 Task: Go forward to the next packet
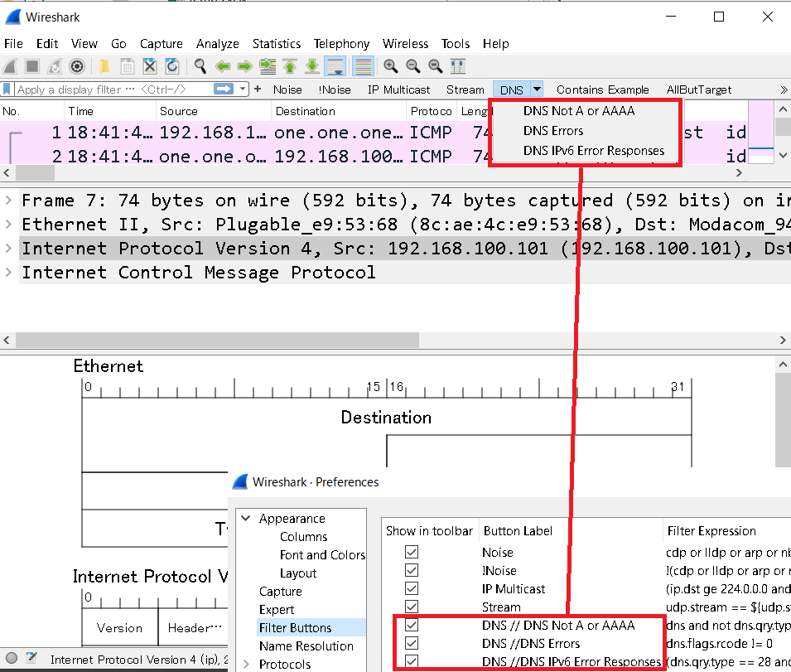[x=244, y=66]
